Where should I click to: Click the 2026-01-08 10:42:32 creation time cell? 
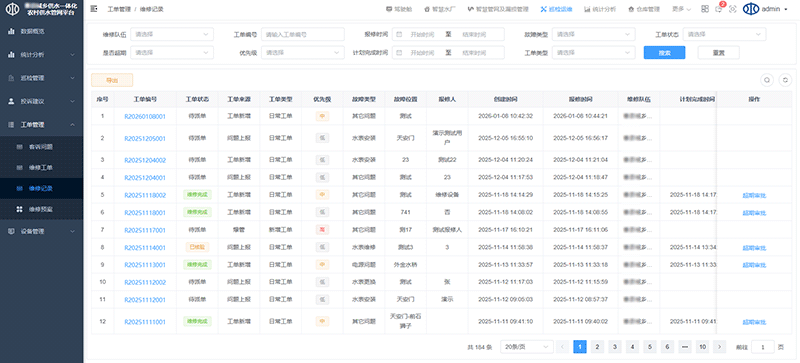coord(505,116)
